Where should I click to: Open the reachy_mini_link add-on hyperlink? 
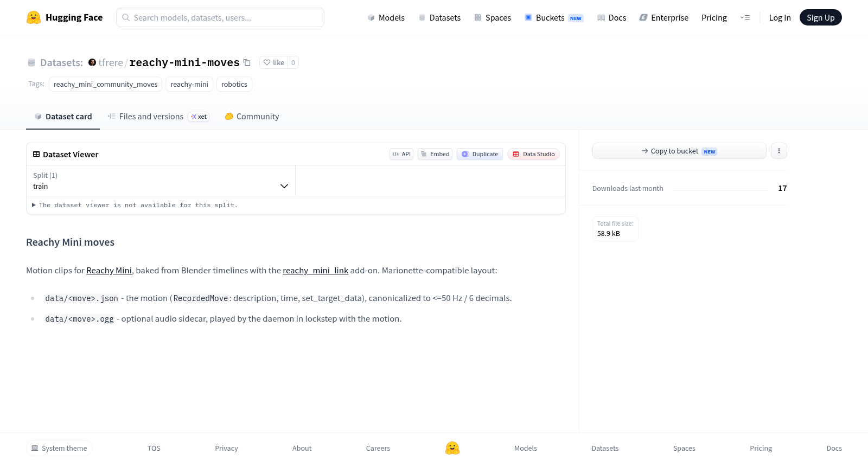tap(315, 270)
